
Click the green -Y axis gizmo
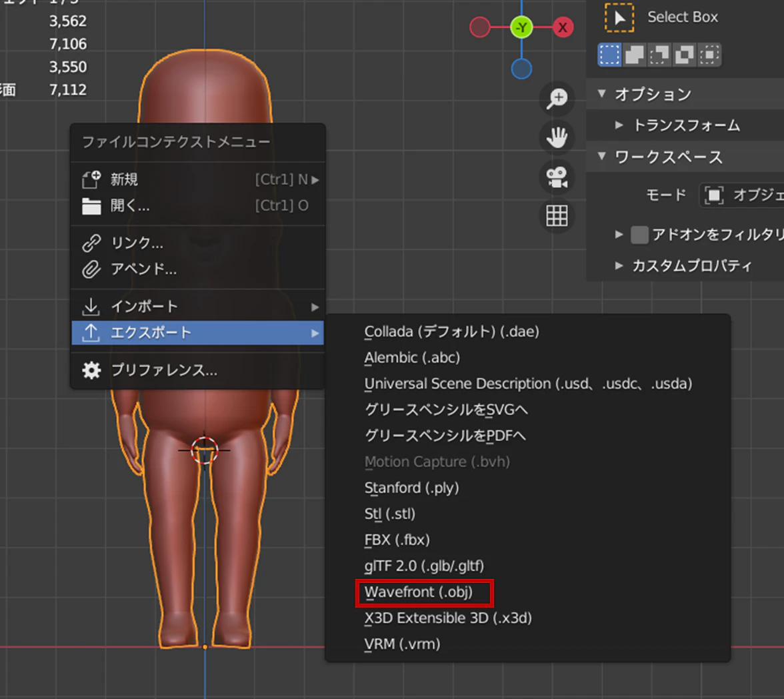[521, 27]
